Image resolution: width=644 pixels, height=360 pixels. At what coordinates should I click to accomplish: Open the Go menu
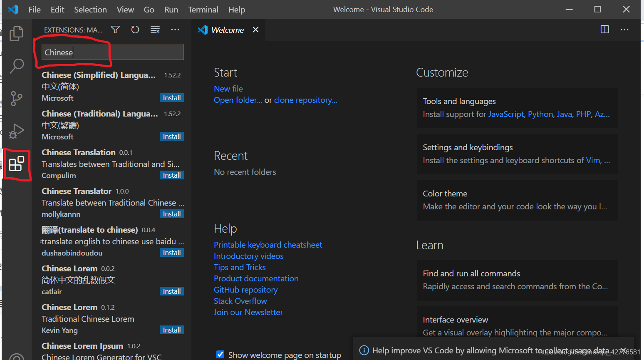[x=149, y=9]
